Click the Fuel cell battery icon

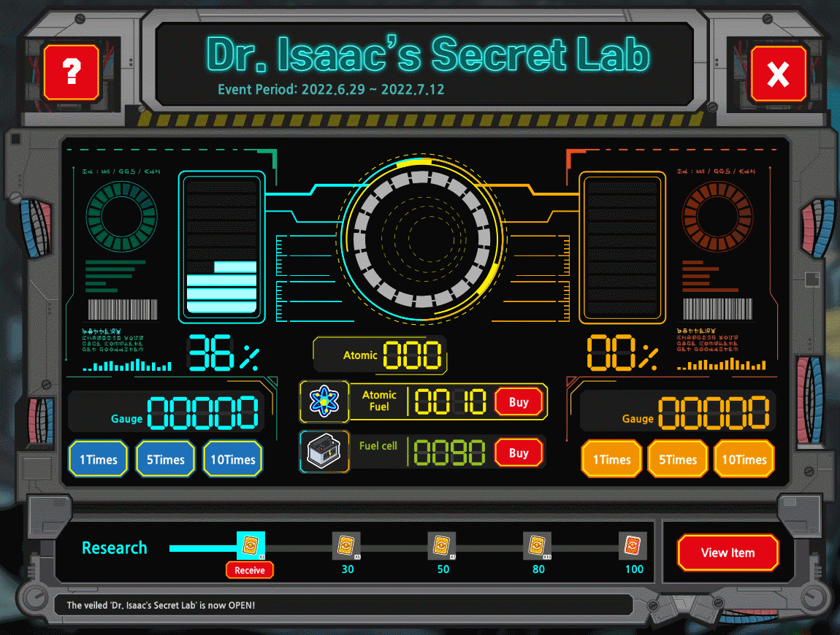pyautogui.click(x=324, y=452)
